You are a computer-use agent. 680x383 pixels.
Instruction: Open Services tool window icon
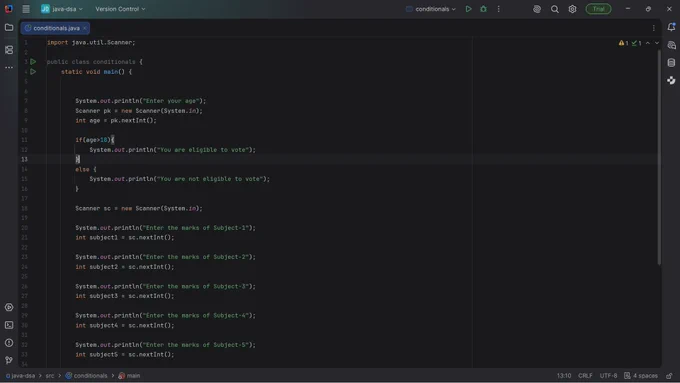coord(9,307)
